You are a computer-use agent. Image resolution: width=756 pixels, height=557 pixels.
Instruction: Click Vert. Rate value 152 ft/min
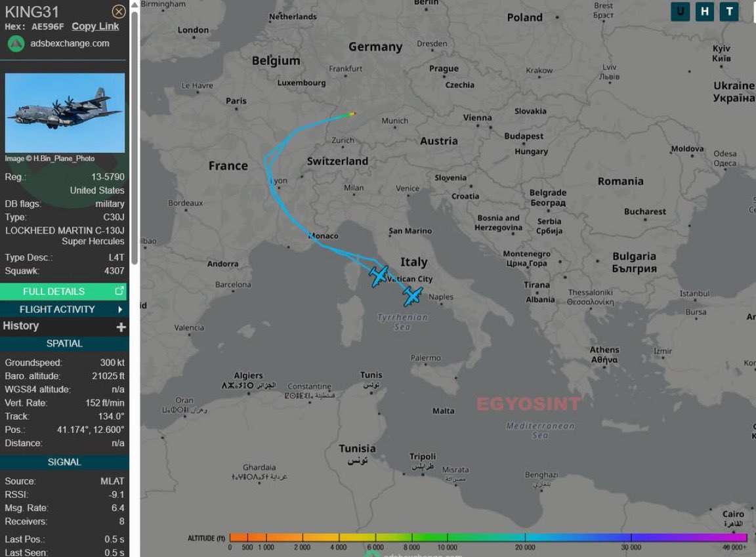pos(104,403)
